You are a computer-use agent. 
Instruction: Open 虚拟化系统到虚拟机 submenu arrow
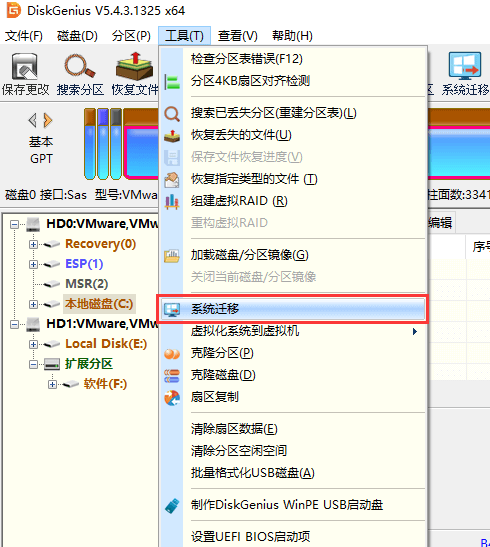414,331
